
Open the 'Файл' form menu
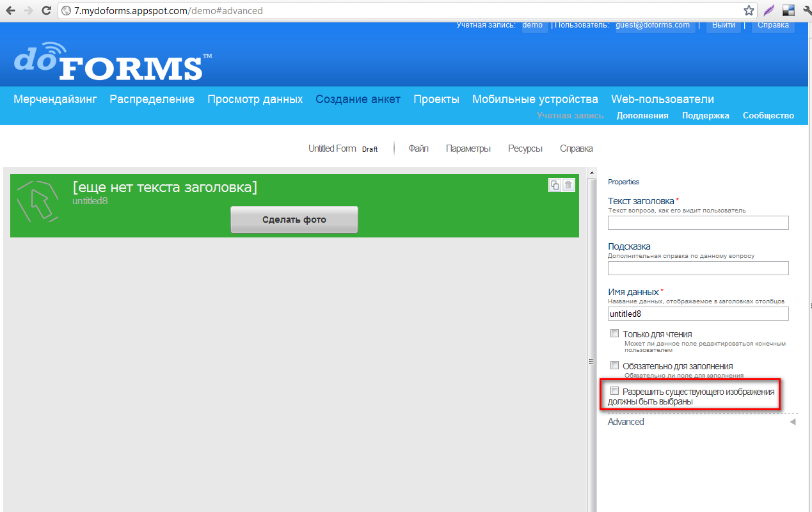click(x=418, y=148)
